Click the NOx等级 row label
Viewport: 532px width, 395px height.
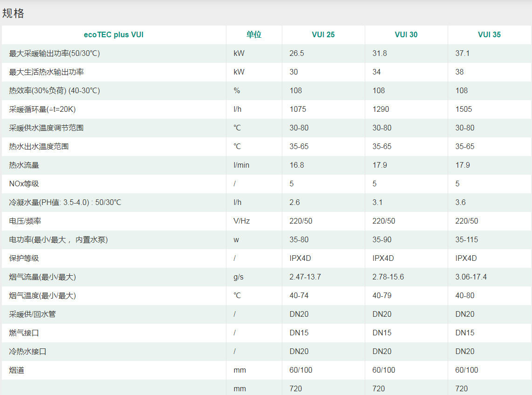(x=24, y=184)
